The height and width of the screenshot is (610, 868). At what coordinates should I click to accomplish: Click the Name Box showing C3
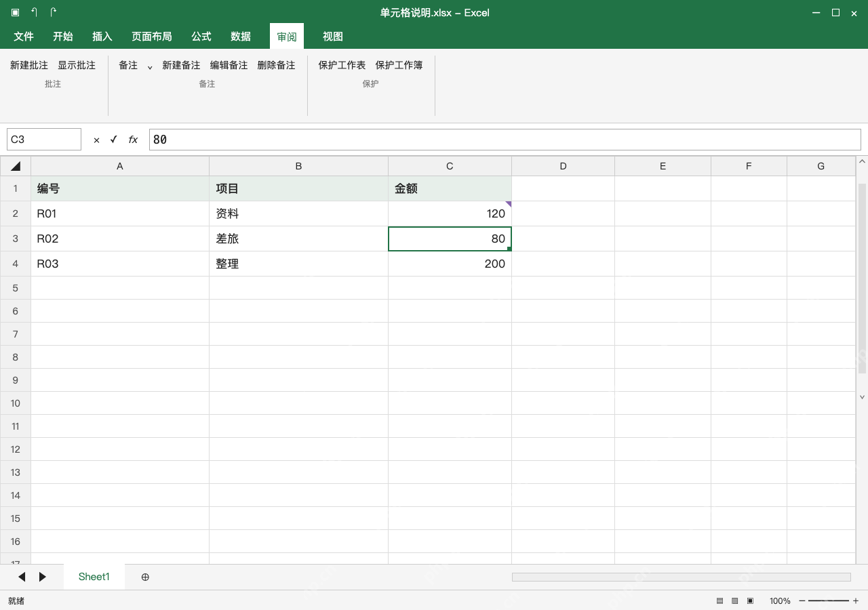[x=44, y=140]
